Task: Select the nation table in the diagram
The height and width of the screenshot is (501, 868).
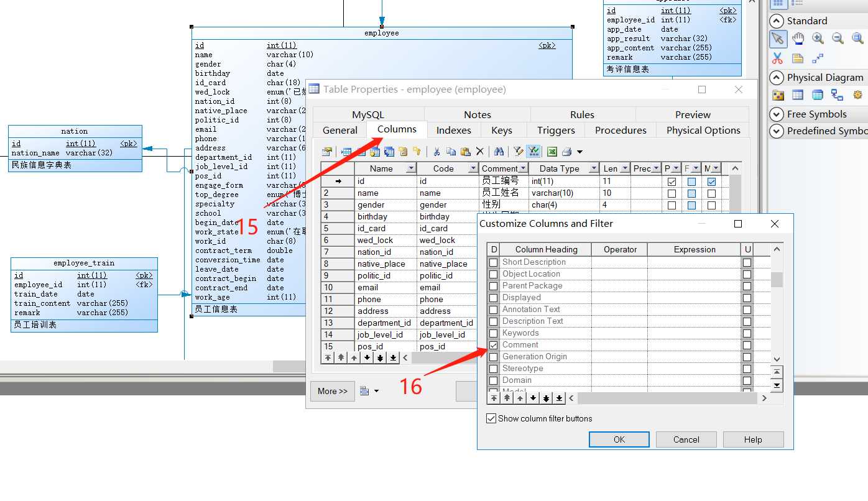Action: point(75,149)
